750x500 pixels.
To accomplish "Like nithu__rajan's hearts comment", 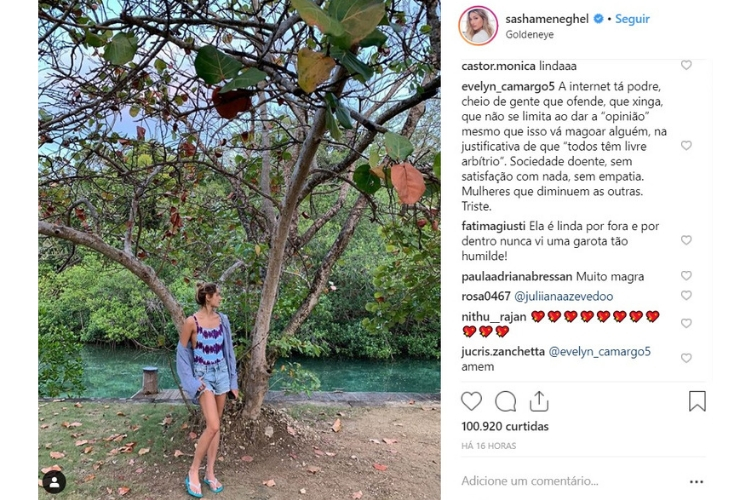I will pos(686,323).
